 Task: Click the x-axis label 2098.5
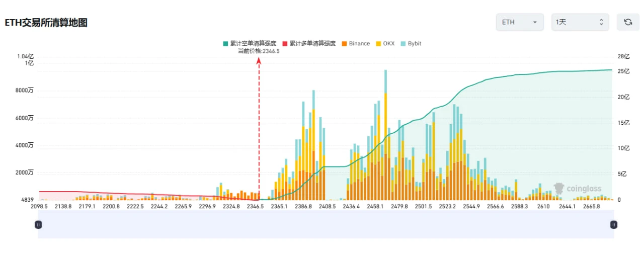point(39,206)
